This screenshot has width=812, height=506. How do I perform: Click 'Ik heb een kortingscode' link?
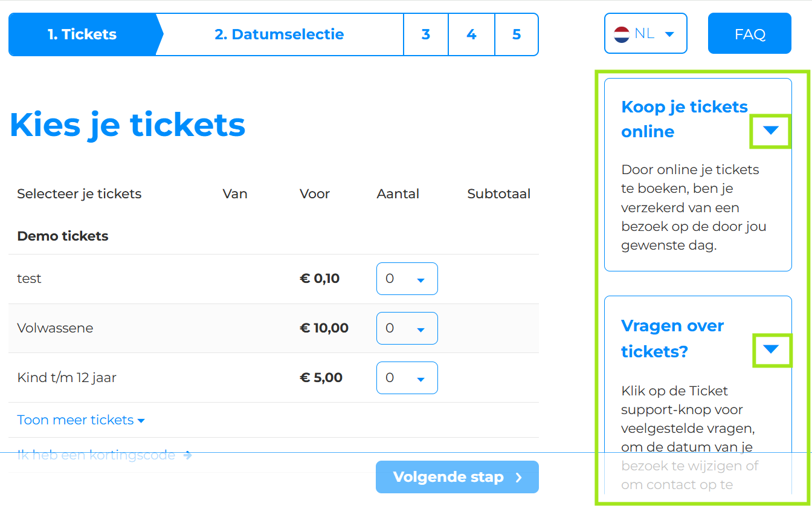(96, 455)
